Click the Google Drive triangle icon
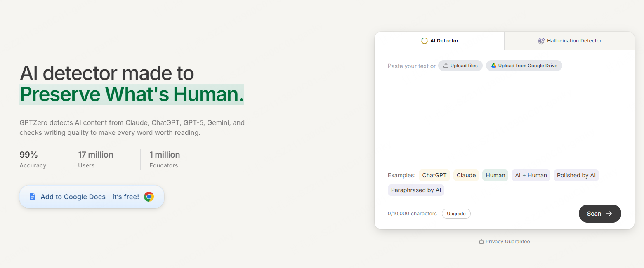This screenshot has width=644, height=268. (493, 66)
